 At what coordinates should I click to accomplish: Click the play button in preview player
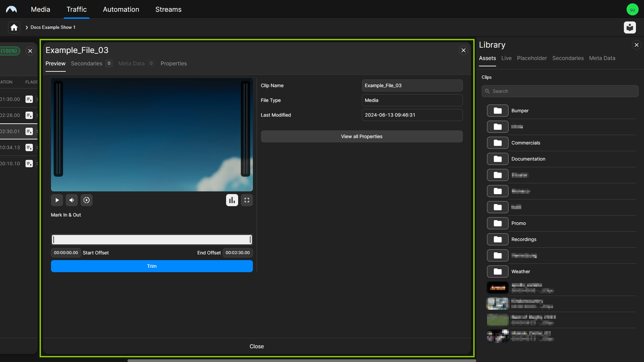point(57,200)
